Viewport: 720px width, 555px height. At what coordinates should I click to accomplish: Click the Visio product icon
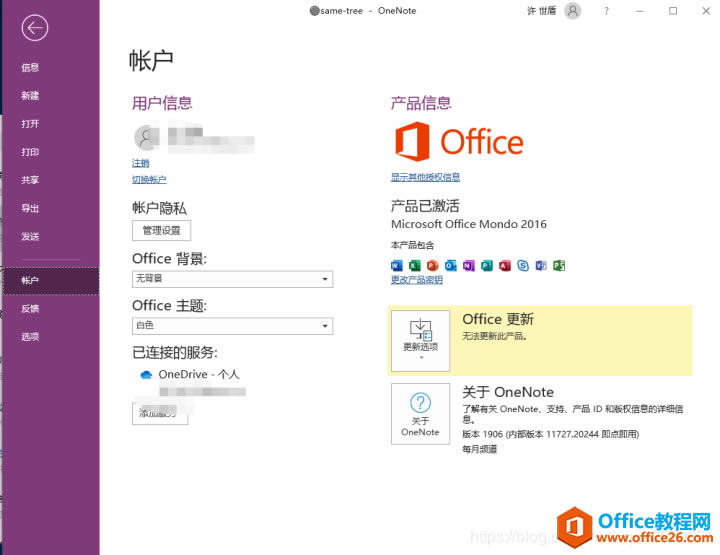[x=541, y=265]
